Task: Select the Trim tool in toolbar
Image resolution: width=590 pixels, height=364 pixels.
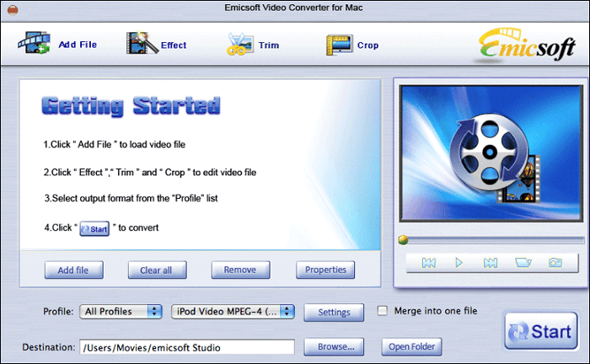Action: coord(240,44)
